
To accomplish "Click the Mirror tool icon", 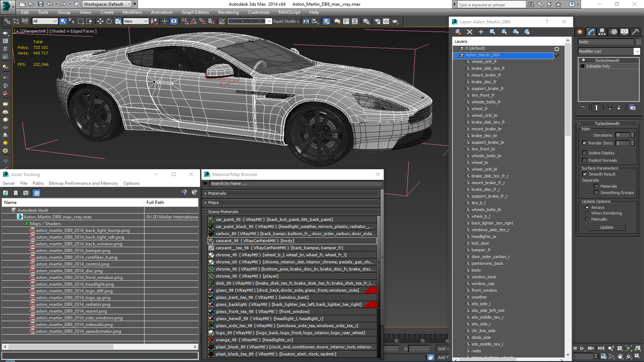I will point(306,21).
